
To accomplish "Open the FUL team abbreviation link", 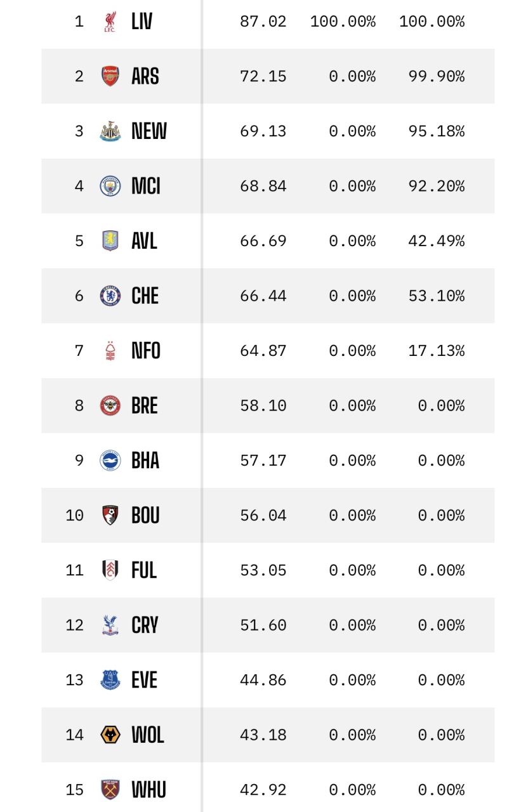I will 144,570.
